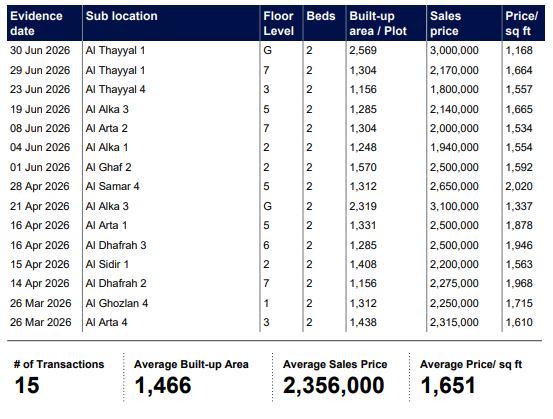Click the Floor Level header cell

[x=278, y=23]
